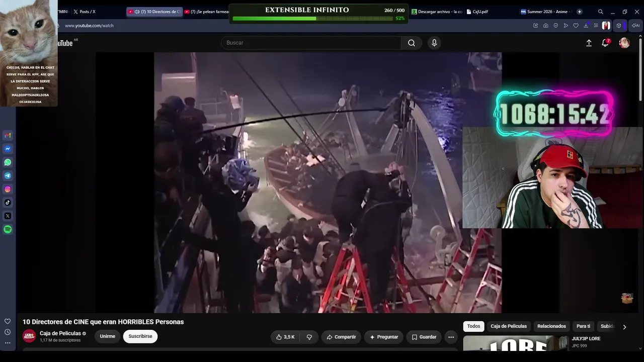Focus the YouTube Buscar search field

[311, 43]
